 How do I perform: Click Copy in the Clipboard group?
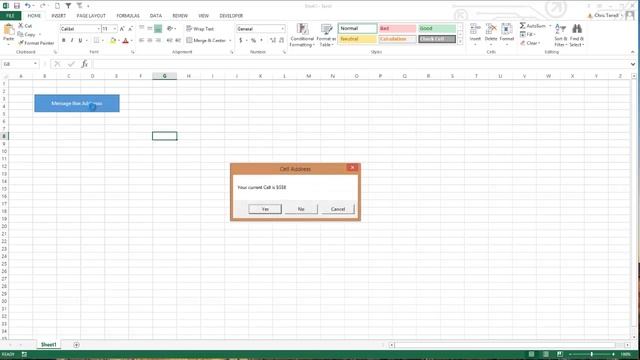pyautogui.click(x=27, y=34)
